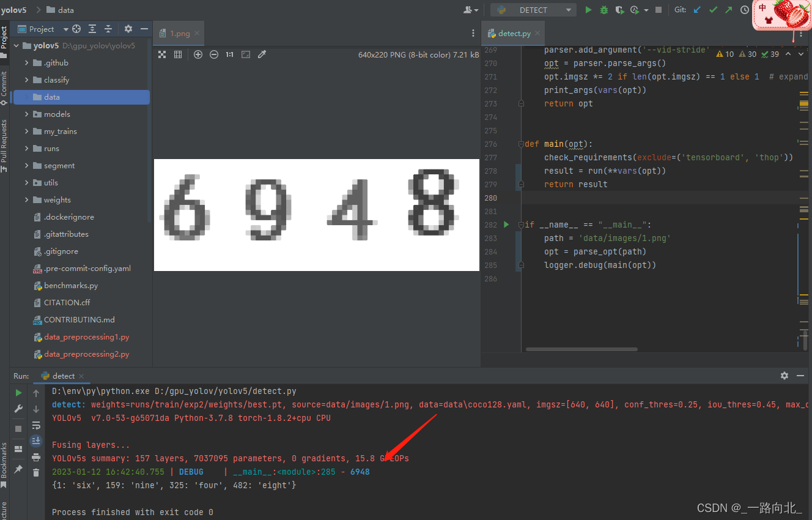Expand the models folder

pos(26,114)
